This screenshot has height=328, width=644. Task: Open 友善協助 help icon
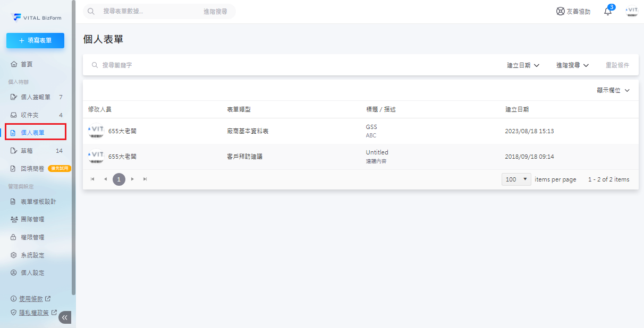click(x=573, y=11)
